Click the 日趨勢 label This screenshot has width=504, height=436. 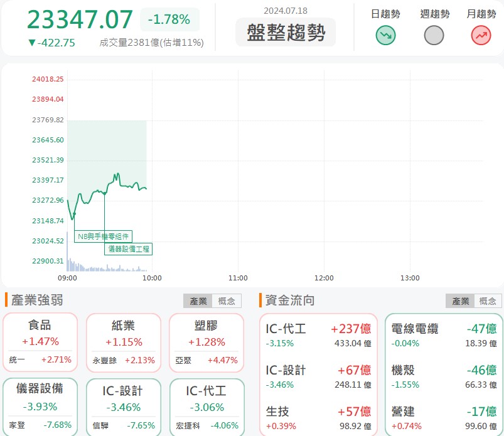click(x=385, y=14)
